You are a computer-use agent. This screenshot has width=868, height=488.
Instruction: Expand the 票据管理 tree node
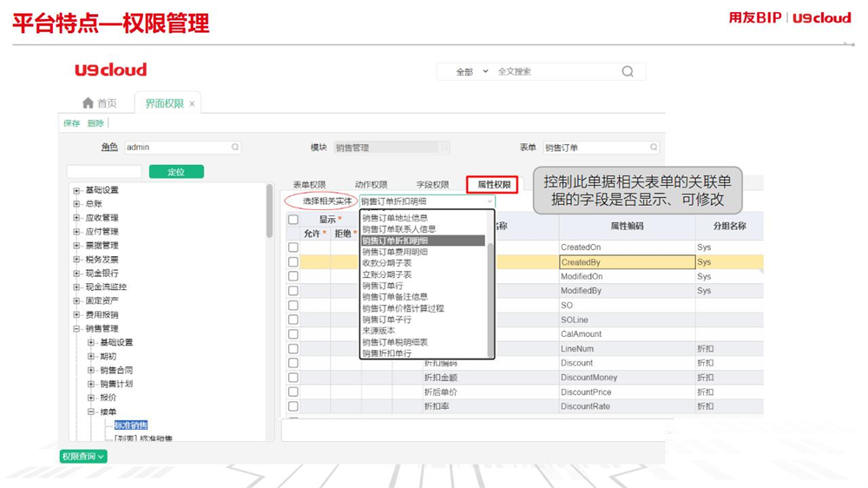point(76,246)
